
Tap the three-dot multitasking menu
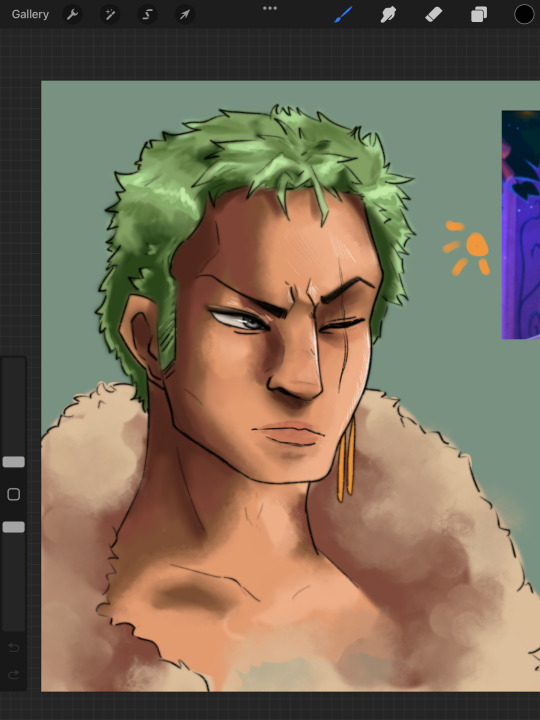(270, 8)
